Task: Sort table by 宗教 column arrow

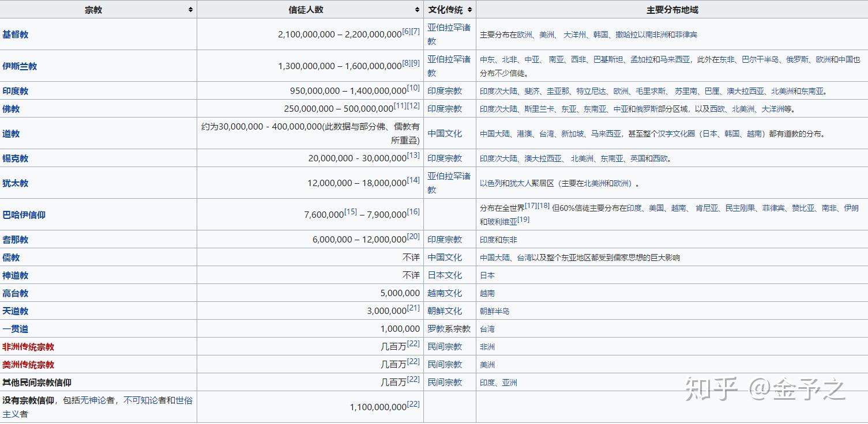Action: [x=191, y=10]
